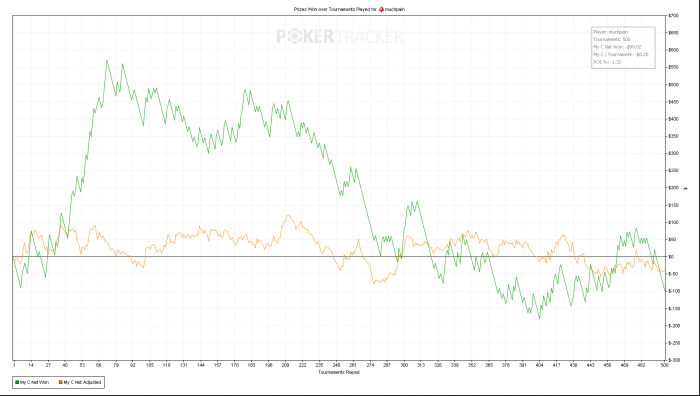Image resolution: width=700 pixels, height=396 pixels.
Task: Click the x-axis tick label '352'
Action: 472,365
